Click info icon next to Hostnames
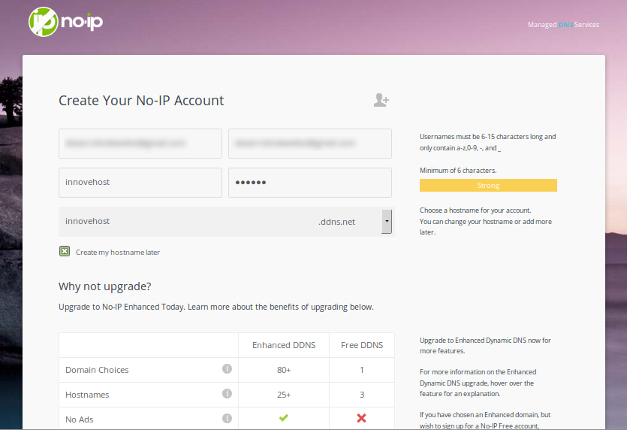The image size is (627, 430). (226, 394)
